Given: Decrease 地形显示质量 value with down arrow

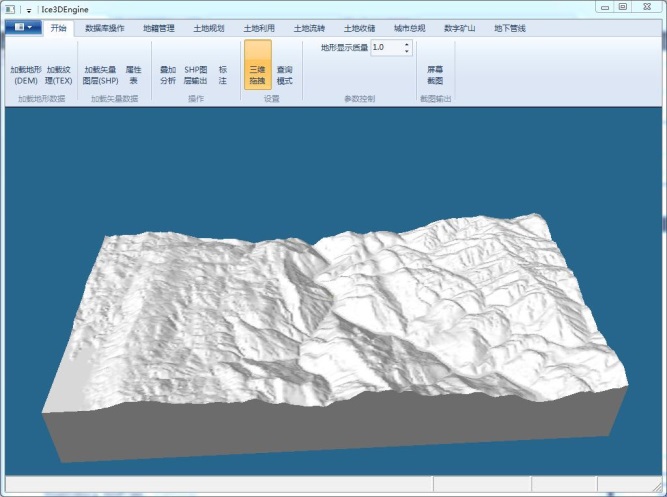Looking at the screenshot, I should (407, 51).
